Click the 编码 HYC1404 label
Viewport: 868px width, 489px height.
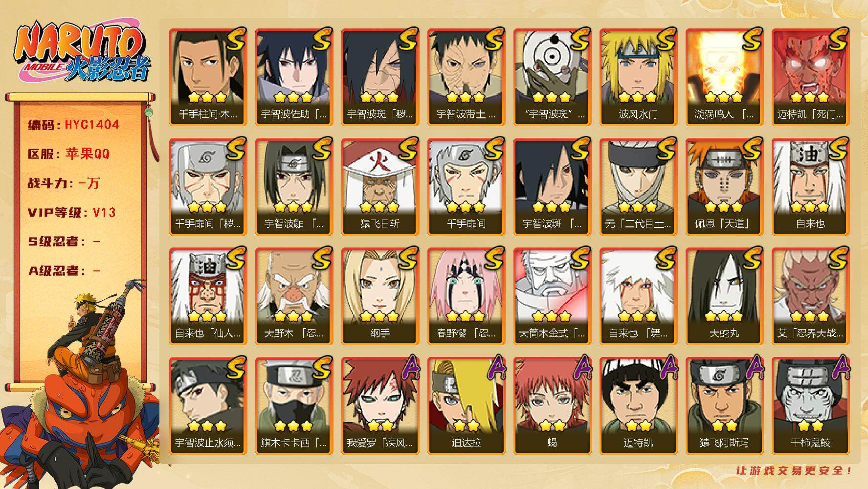pyautogui.click(x=74, y=125)
